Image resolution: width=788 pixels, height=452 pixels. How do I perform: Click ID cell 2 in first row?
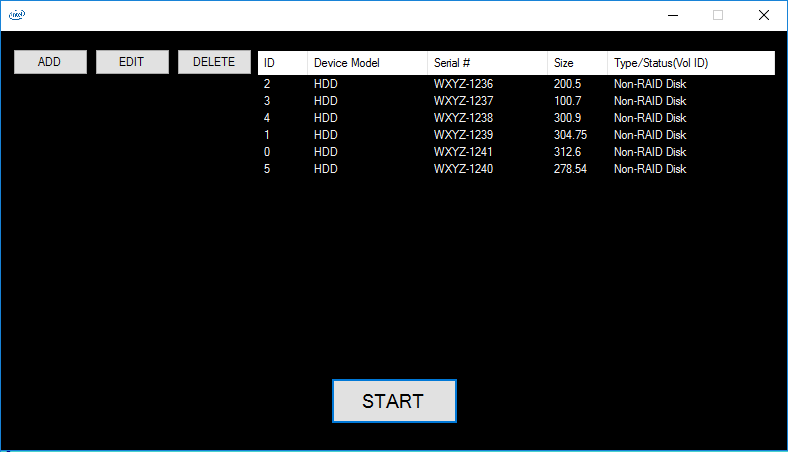tap(267, 84)
